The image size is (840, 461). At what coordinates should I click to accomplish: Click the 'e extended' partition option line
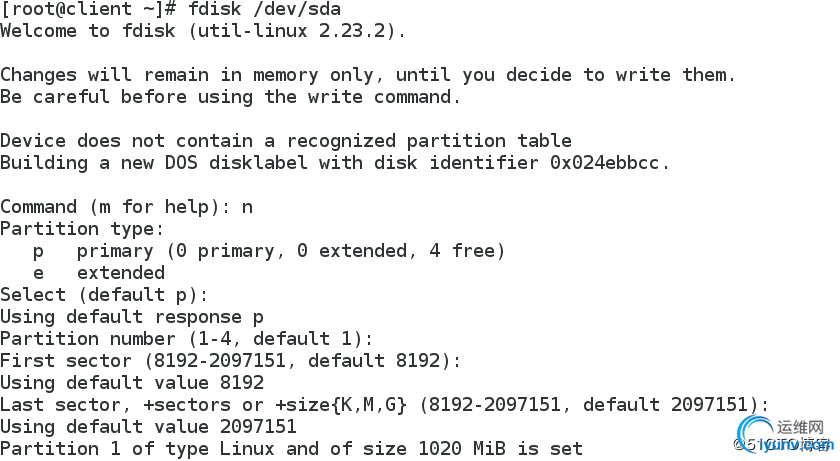(99, 273)
